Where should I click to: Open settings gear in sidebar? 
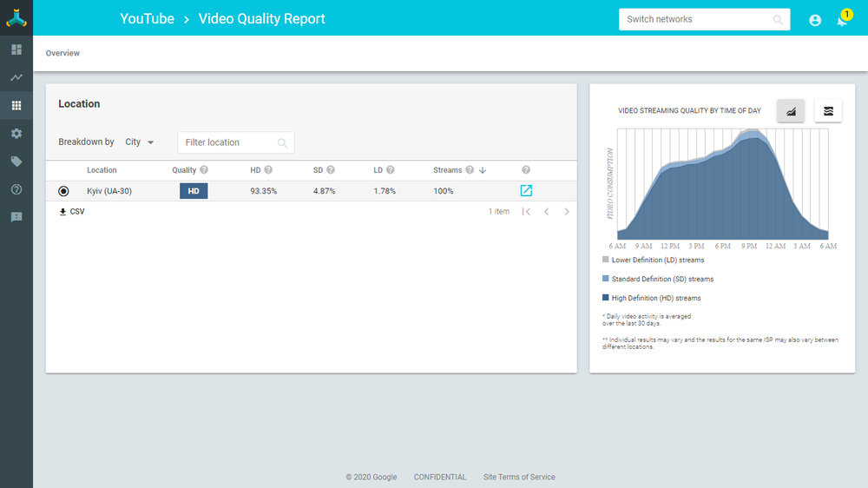click(16, 134)
